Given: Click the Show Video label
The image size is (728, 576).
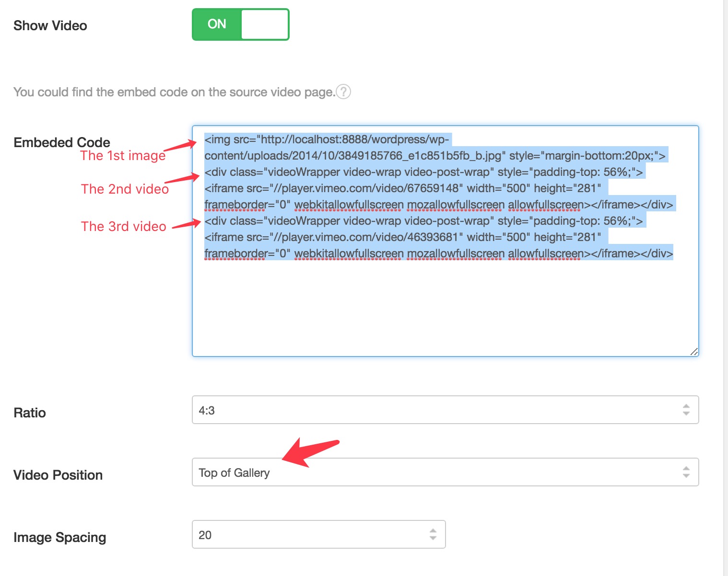Looking at the screenshot, I should coord(50,25).
